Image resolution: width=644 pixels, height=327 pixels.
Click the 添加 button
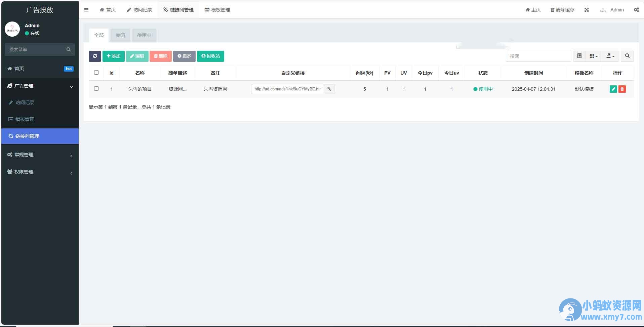click(114, 56)
